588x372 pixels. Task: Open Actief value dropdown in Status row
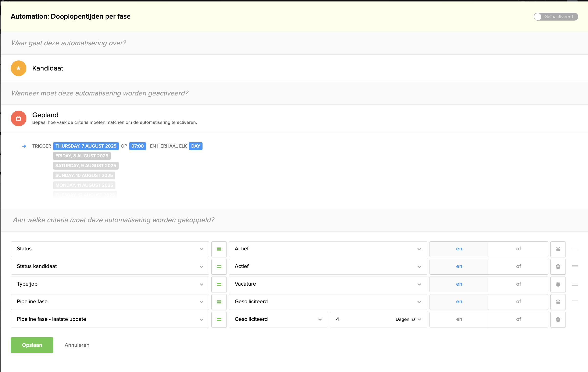coord(328,249)
